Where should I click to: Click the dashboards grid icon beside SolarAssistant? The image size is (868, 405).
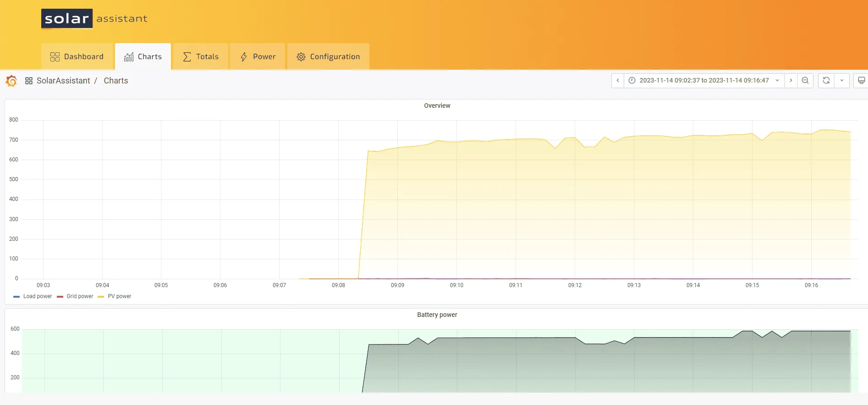pyautogui.click(x=29, y=81)
